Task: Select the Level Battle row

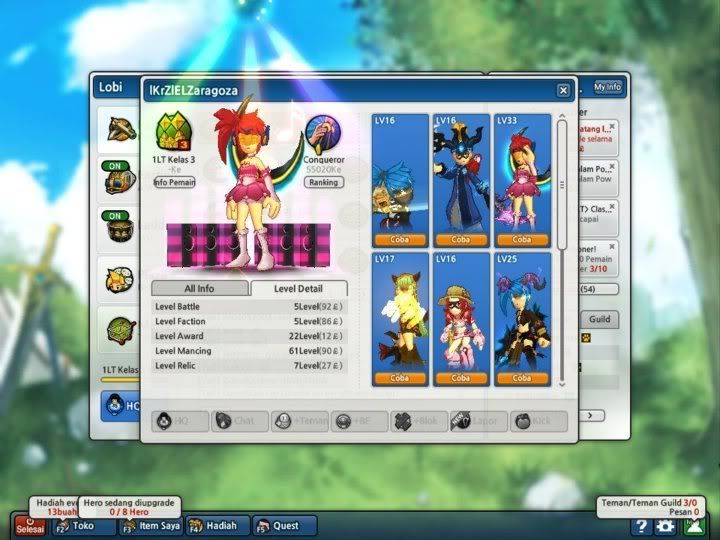Action: click(x=248, y=306)
